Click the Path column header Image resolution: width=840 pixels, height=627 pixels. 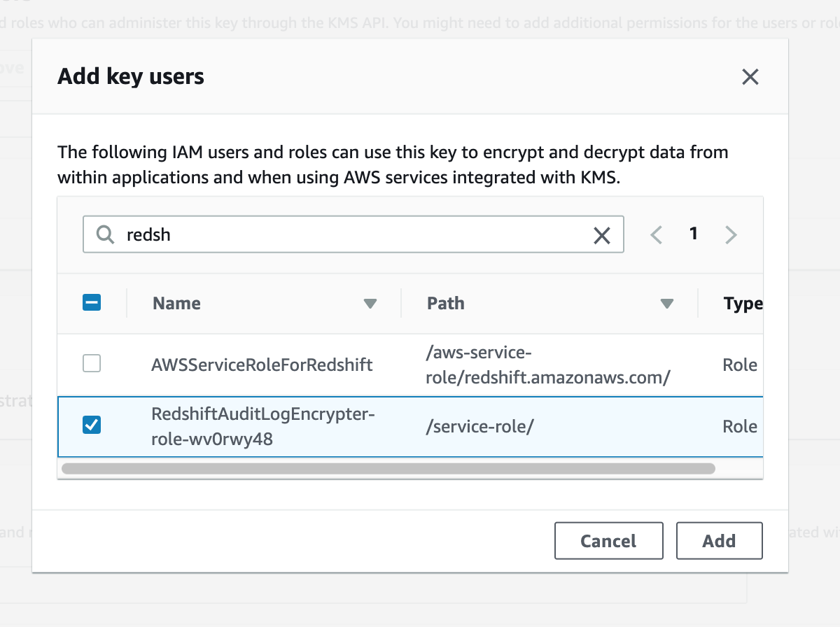445,303
